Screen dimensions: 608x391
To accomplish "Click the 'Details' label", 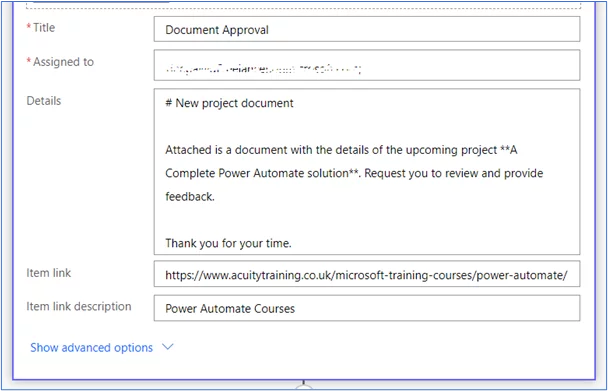I will tap(44, 101).
